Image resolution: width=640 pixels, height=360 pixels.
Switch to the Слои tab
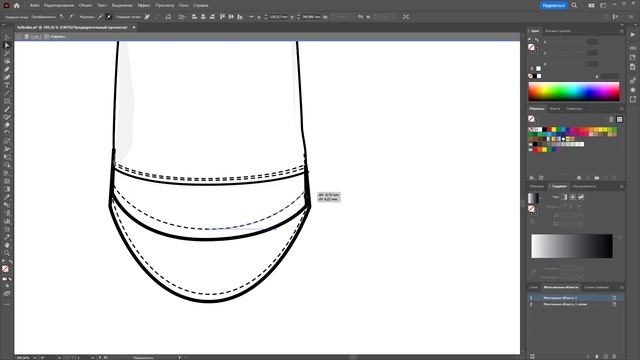(x=533, y=287)
